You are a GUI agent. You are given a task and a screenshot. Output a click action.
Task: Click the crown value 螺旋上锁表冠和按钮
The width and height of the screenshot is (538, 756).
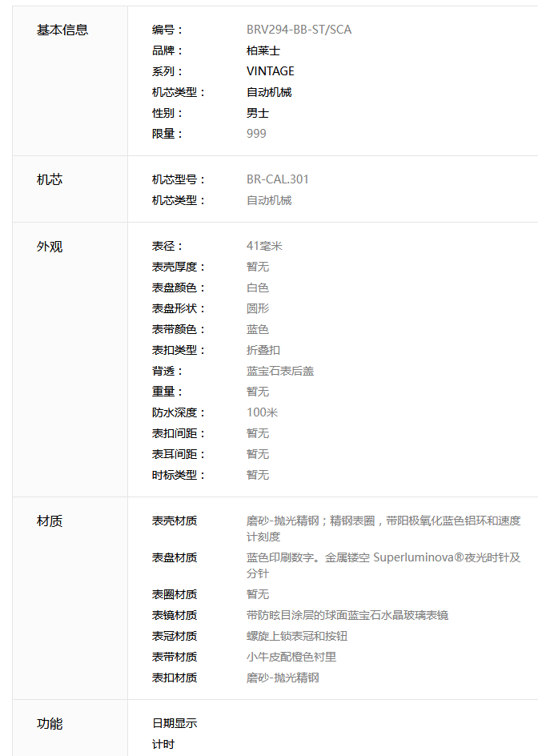[x=297, y=636]
